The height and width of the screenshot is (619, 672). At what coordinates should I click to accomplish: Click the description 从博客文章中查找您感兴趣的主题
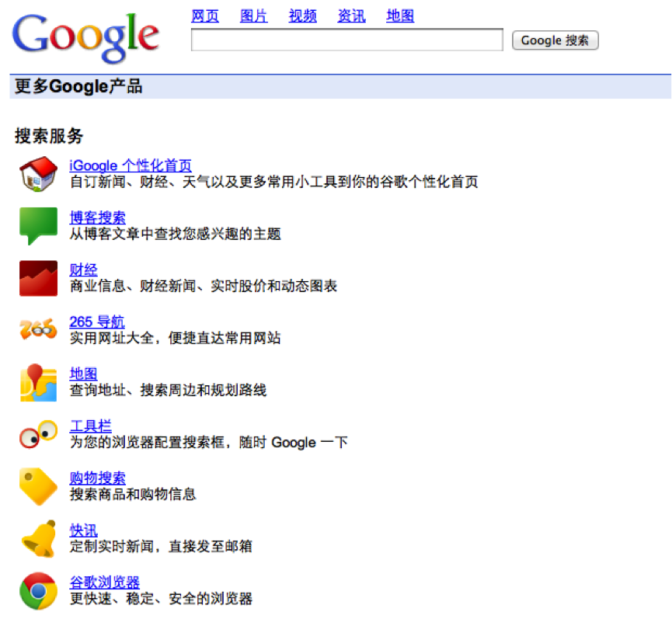176,234
